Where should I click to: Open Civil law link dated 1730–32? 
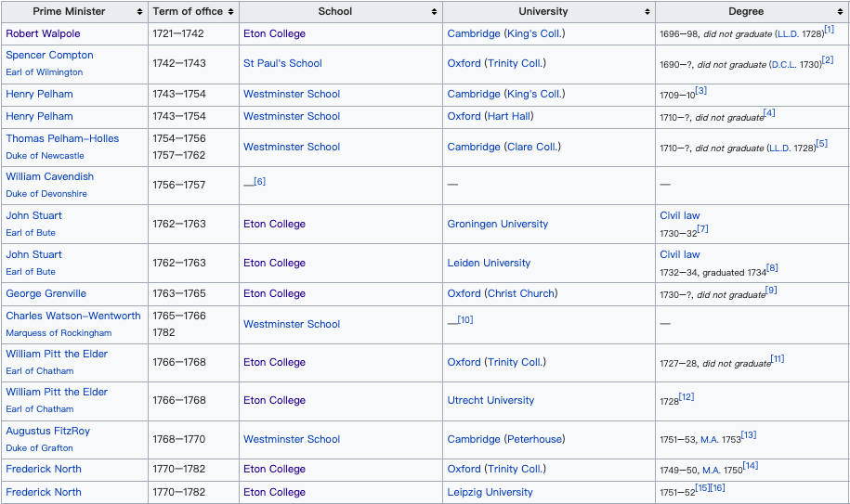pos(680,215)
